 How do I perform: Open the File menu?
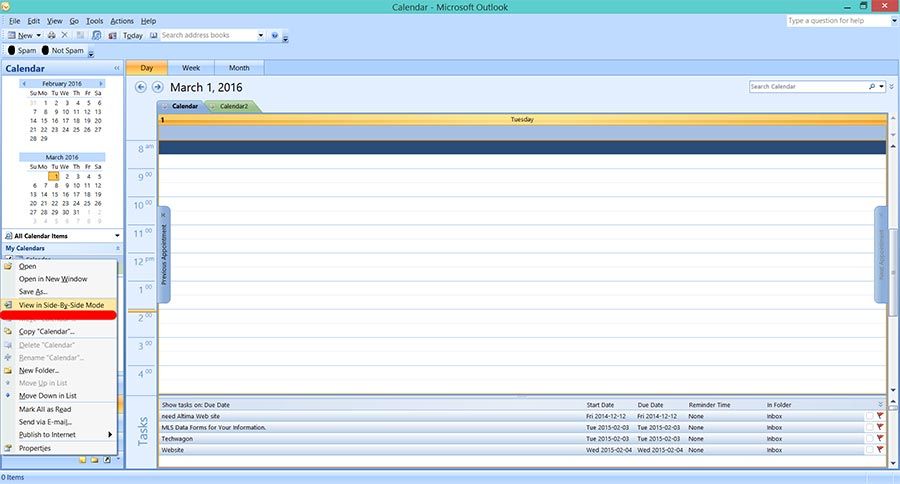click(14, 21)
